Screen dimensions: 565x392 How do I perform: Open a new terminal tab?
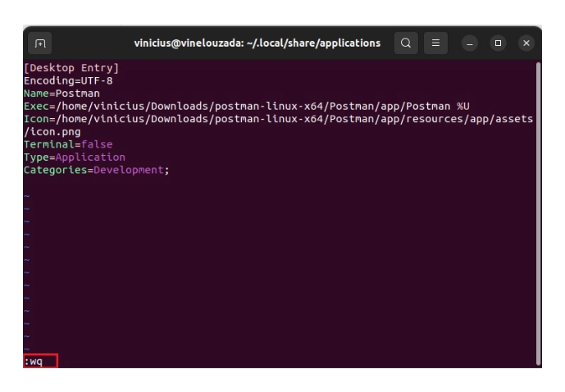[x=40, y=43]
